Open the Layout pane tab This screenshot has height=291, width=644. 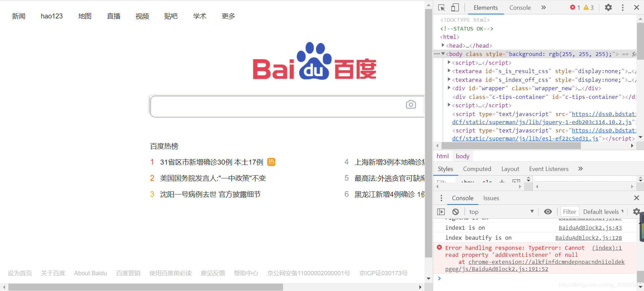click(510, 169)
